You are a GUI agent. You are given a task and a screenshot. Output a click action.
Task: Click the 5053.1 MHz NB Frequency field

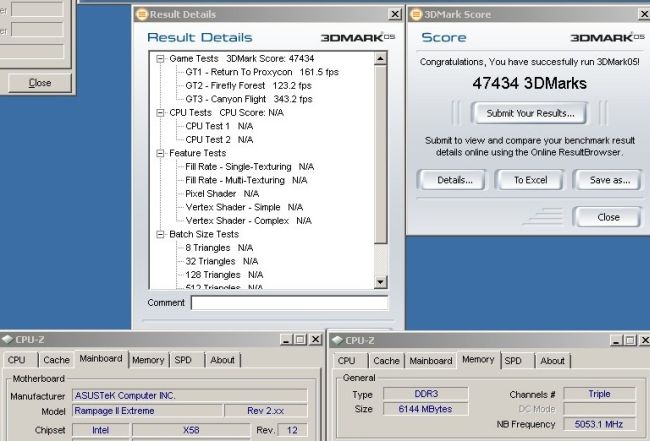(x=599, y=424)
